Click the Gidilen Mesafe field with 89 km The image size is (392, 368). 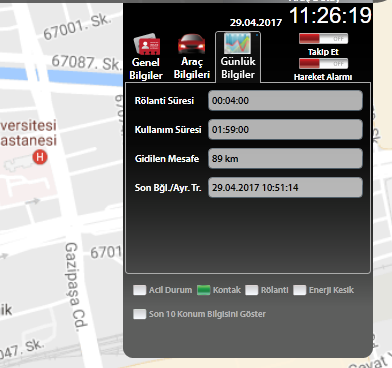285,158
